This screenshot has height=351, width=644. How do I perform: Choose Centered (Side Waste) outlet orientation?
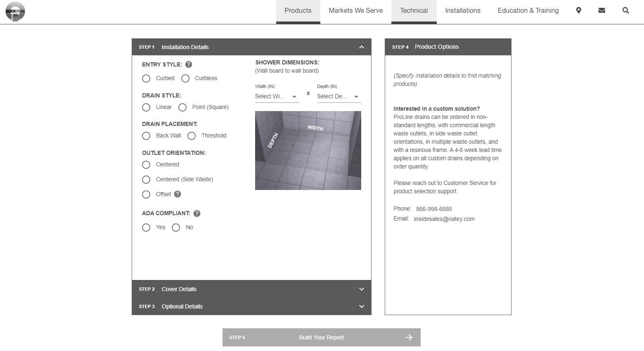(x=146, y=180)
